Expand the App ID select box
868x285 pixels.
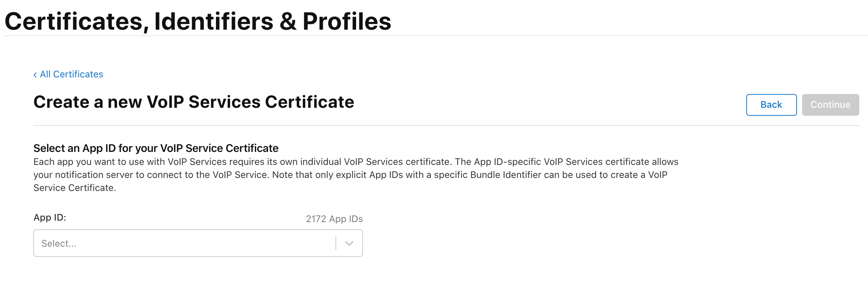(x=198, y=243)
